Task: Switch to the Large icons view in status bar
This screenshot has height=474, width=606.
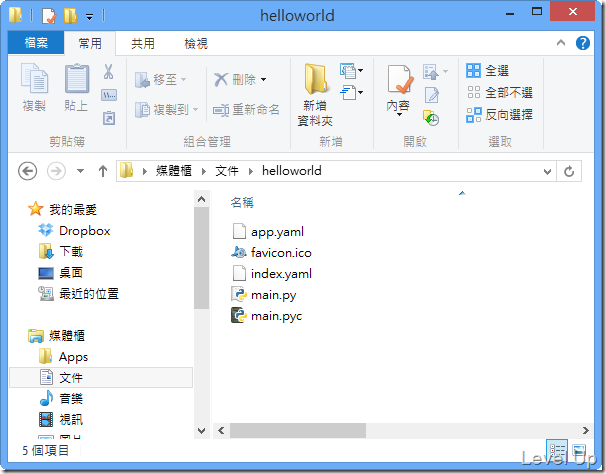Action: (x=579, y=450)
